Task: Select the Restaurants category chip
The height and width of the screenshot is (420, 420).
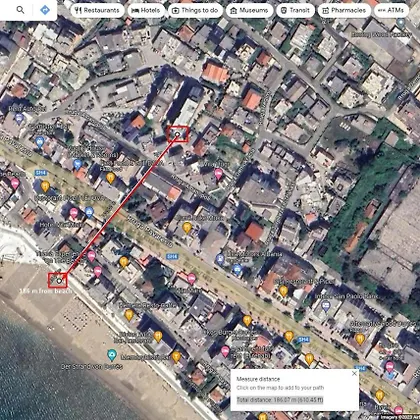Action: coord(97,10)
